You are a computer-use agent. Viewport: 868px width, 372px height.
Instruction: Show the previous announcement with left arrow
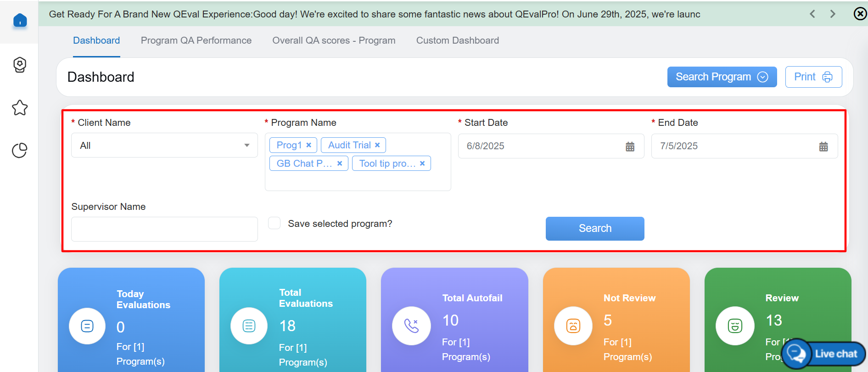(x=812, y=14)
